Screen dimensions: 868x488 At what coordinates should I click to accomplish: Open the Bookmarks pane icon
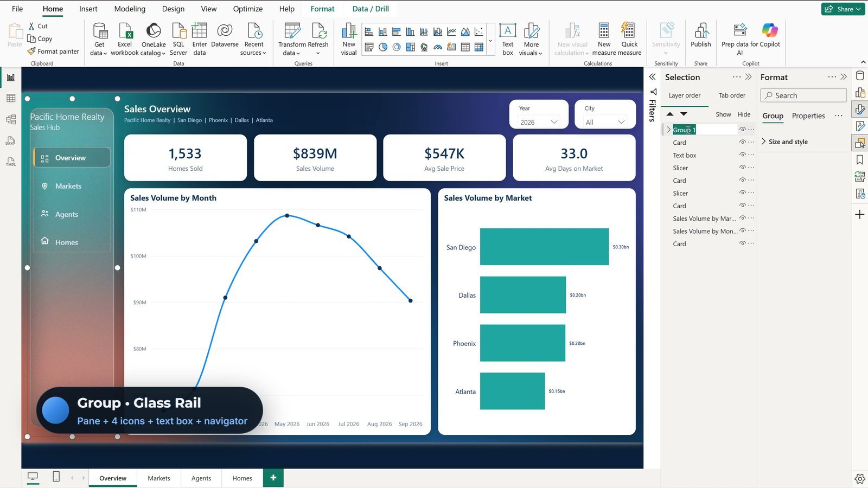click(x=860, y=160)
